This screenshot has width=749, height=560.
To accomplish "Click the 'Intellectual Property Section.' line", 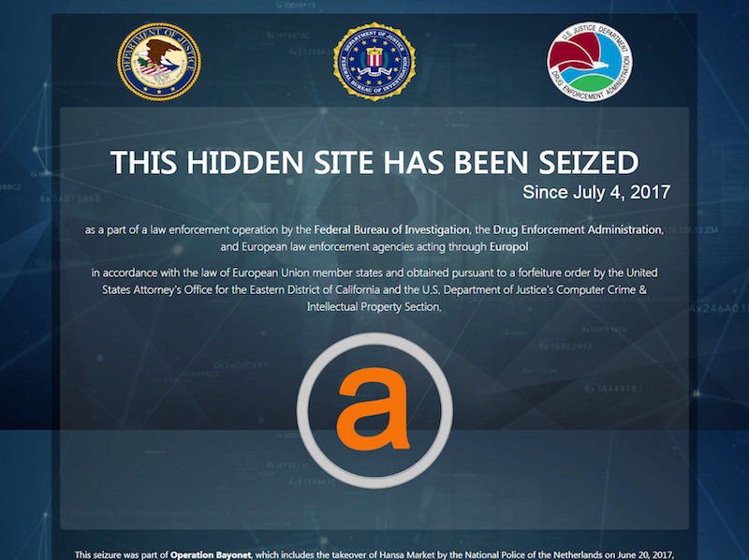I will [374, 307].
